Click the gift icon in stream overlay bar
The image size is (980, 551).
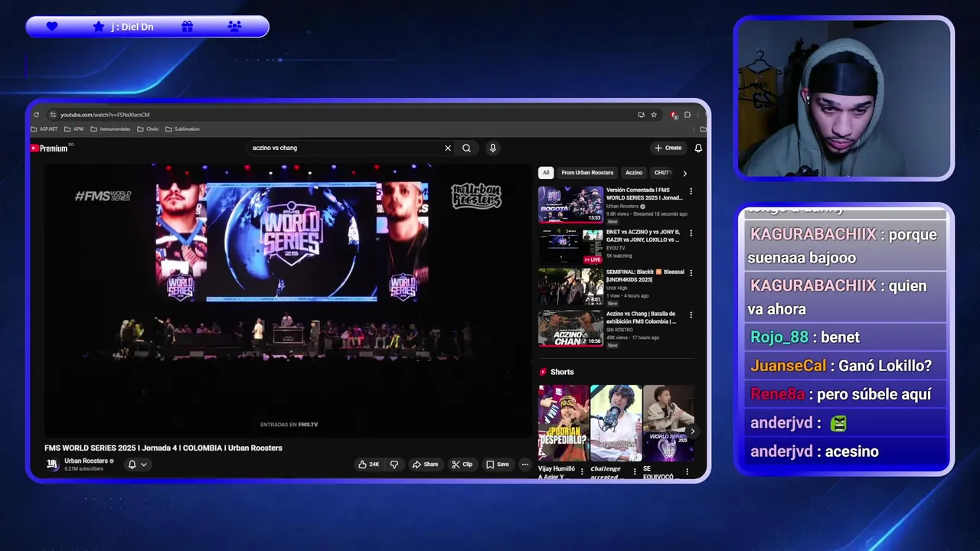[x=188, y=27]
